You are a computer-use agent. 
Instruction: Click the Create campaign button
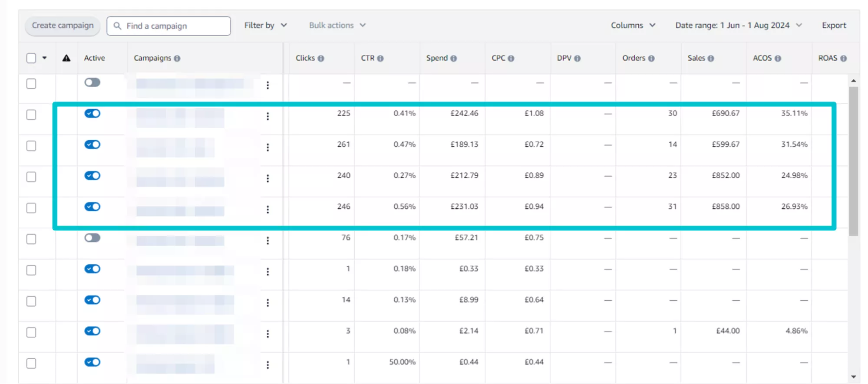point(63,26)
